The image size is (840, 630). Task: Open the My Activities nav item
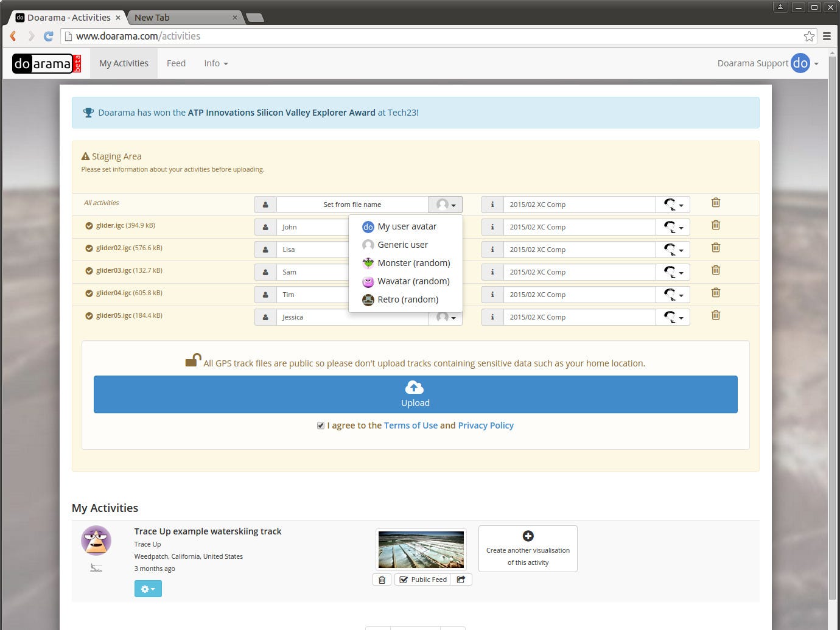(124, 63)
